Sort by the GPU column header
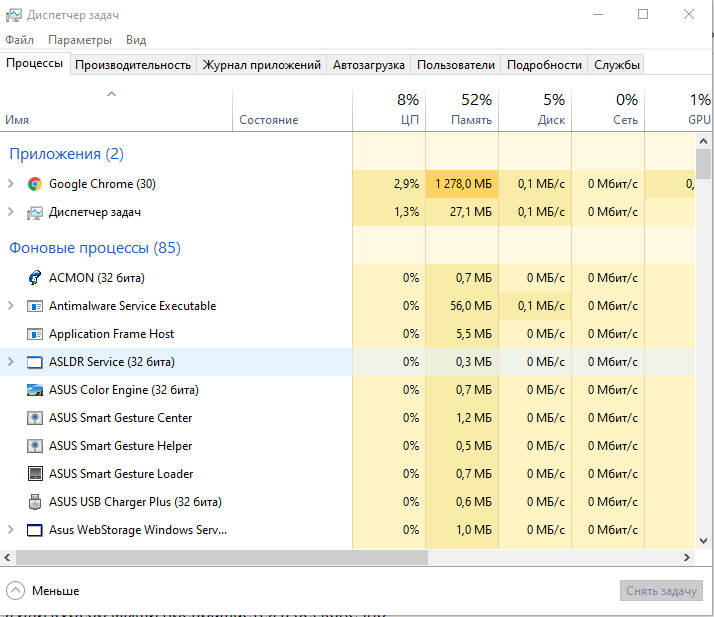The height and width of the screenshot is (617, 714). (678, 111)
